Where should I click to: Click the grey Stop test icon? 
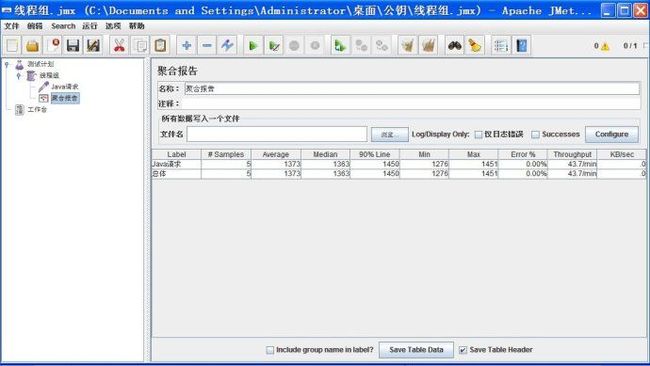(294, 46)
